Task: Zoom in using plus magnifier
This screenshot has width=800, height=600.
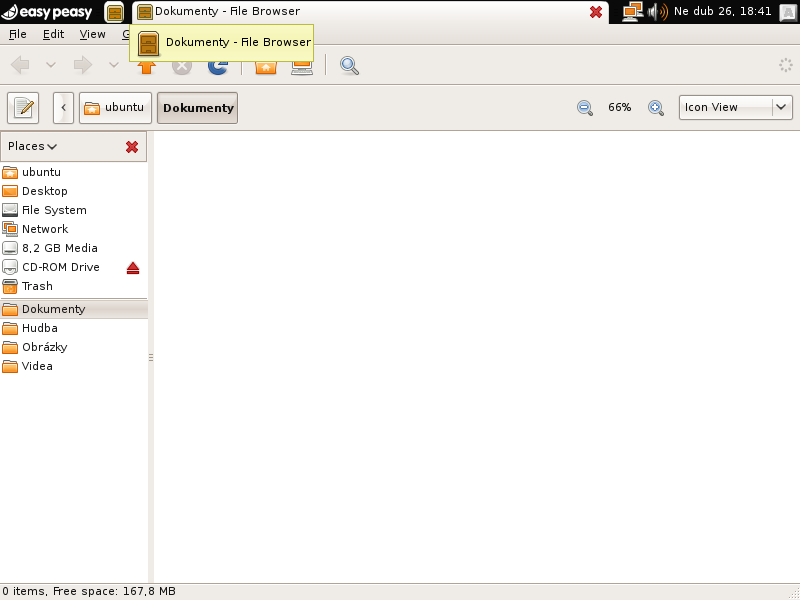Action: (x=656, y=108)
